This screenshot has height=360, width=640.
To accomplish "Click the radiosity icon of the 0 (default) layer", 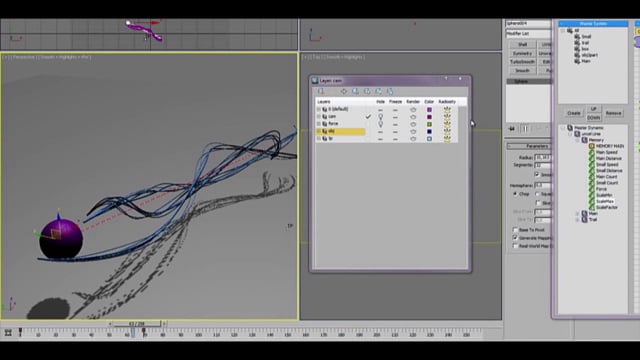I will tap(447, 109).
